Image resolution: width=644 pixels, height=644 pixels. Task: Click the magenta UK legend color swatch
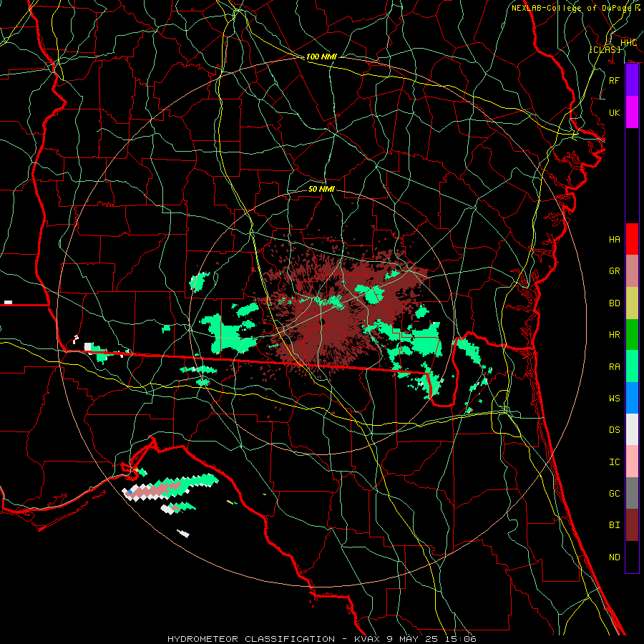point(632,112)
